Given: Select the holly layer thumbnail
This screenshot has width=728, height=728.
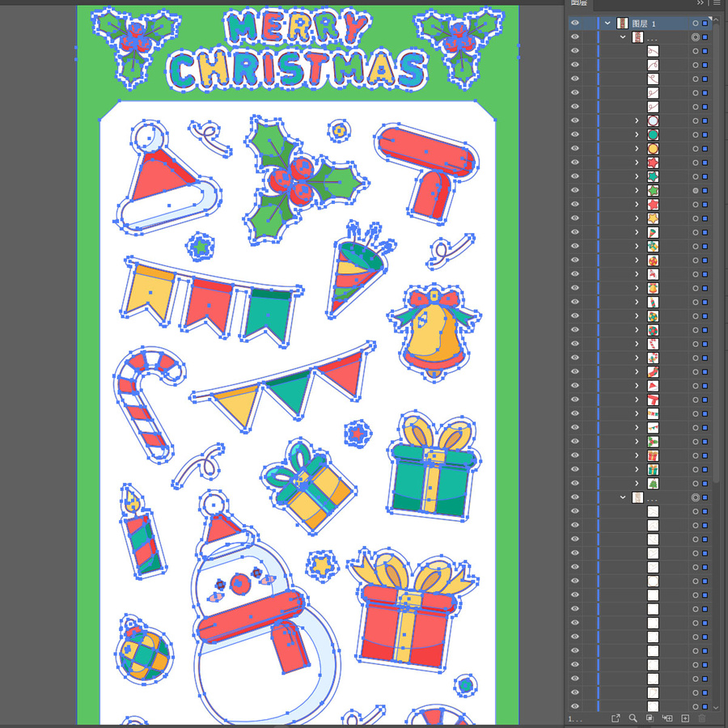Looking at the screenshot, I should (x=653, y=442).
